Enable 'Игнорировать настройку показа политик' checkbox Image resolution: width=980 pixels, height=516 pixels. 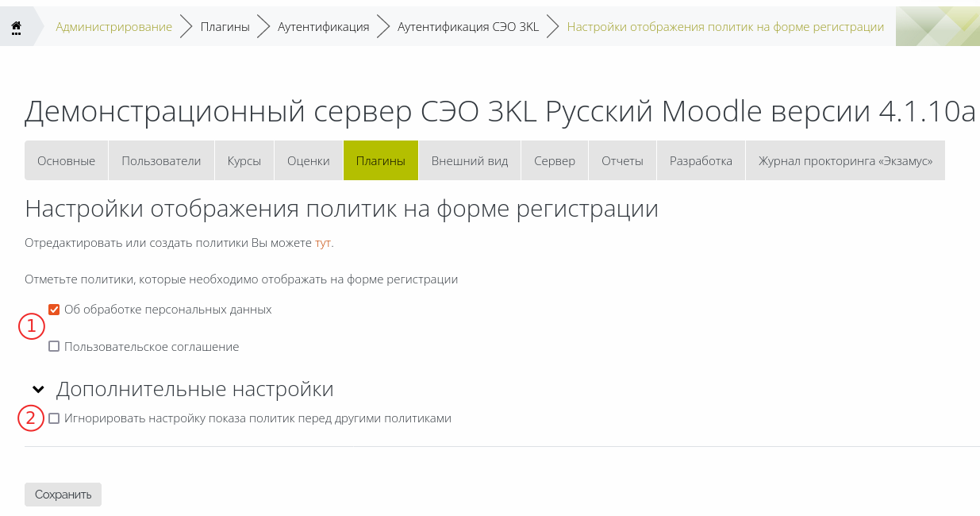click(54, 418)
